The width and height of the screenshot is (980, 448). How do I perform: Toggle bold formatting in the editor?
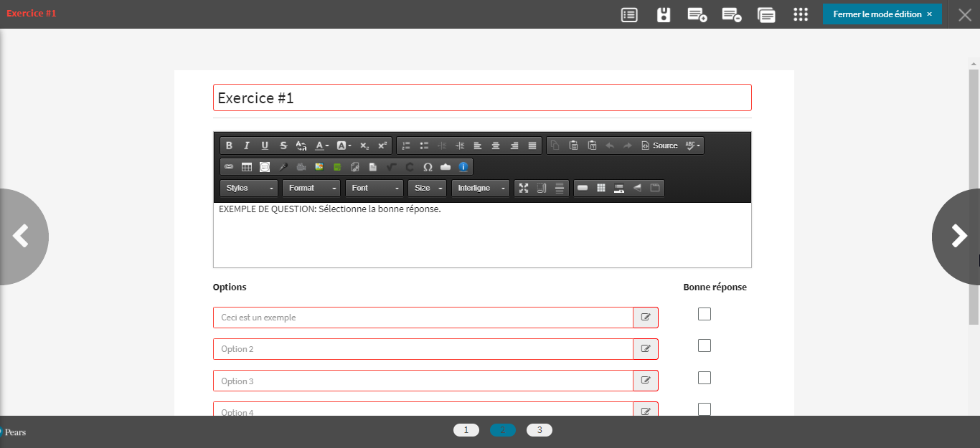[x=229, y=146]
